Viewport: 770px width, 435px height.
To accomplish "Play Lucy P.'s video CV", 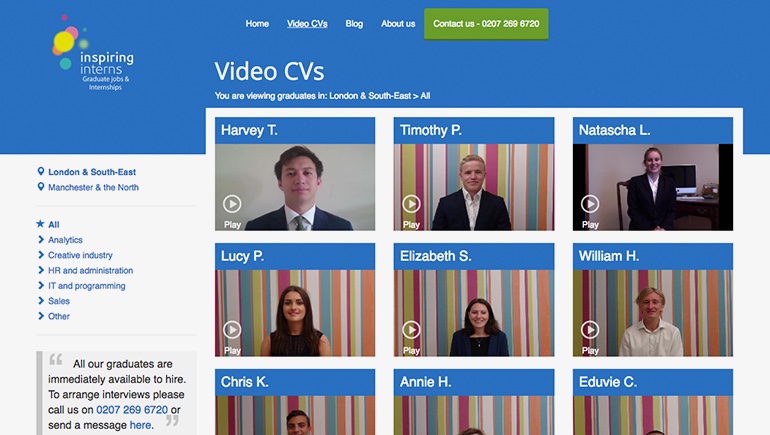I will pos(232,330).
